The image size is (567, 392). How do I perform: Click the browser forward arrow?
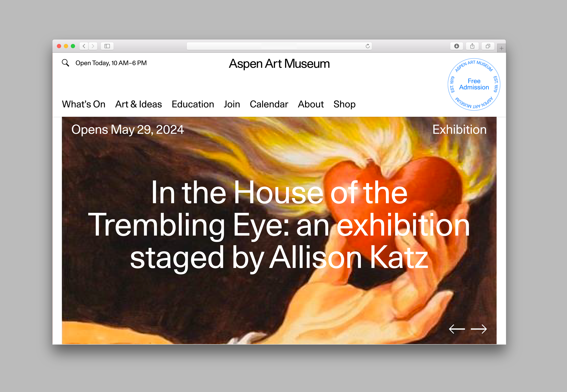(93, 46)
